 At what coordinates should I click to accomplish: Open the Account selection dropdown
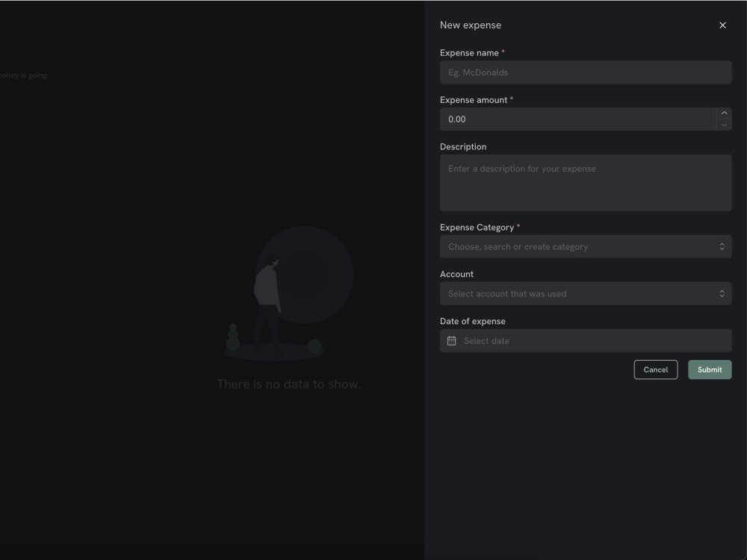pyautogui.click(x=586, y=293)
